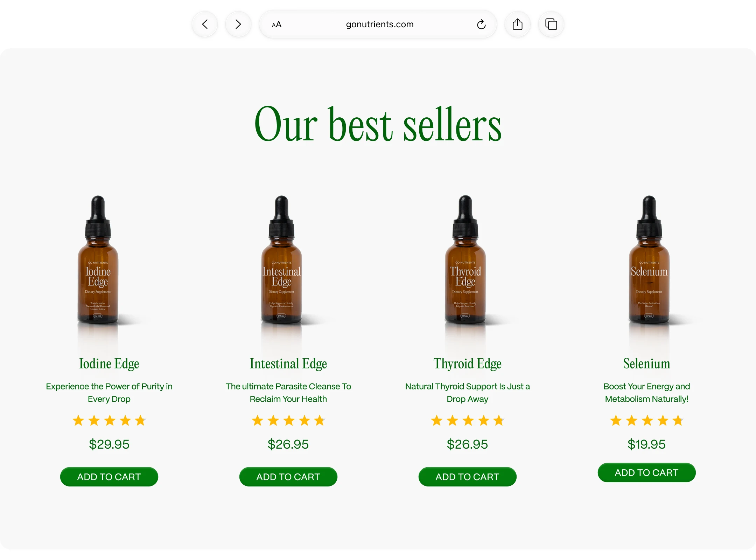Go forward with the browser forward arrow

coord(238,24)
